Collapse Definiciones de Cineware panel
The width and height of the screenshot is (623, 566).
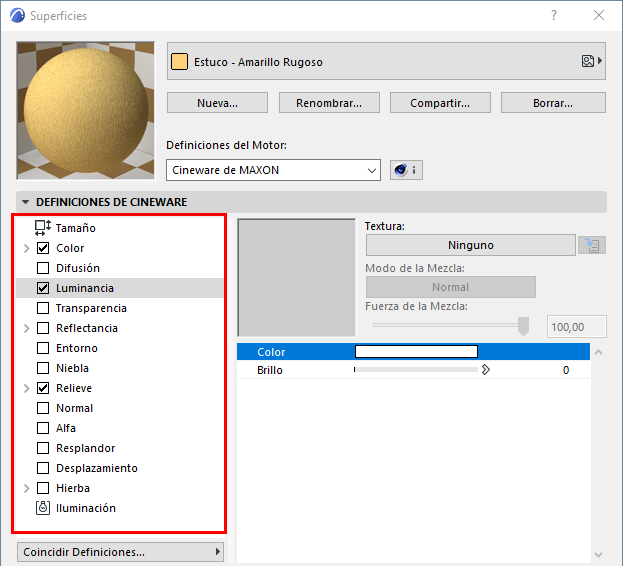click(26, 202)
